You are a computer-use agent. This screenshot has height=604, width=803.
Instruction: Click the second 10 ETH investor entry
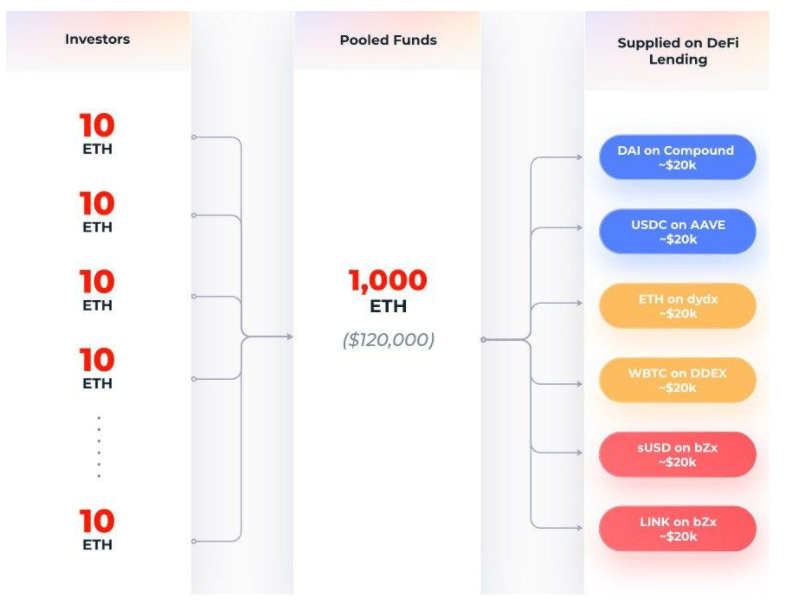(x=97, y=212)
